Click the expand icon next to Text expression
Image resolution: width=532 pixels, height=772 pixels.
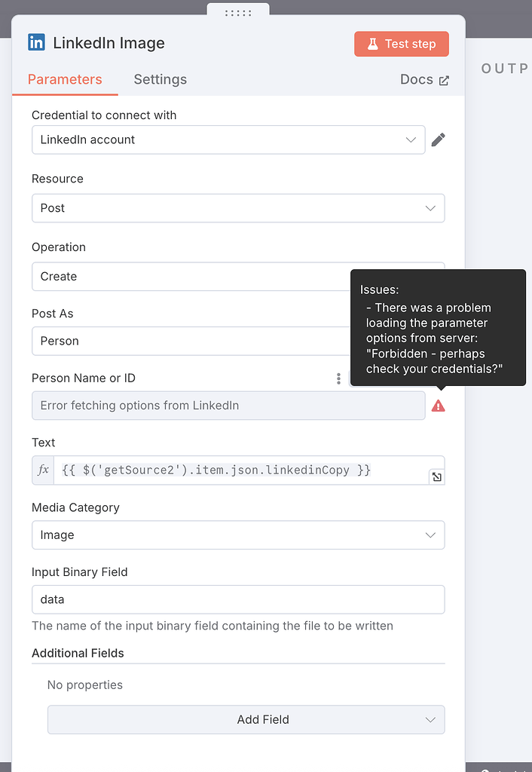436,476
